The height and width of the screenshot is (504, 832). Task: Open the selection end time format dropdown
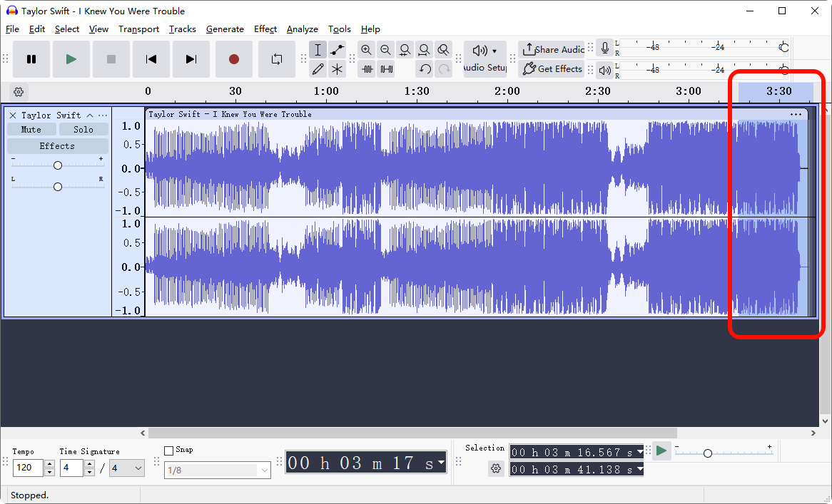click(x=639, y=469)
